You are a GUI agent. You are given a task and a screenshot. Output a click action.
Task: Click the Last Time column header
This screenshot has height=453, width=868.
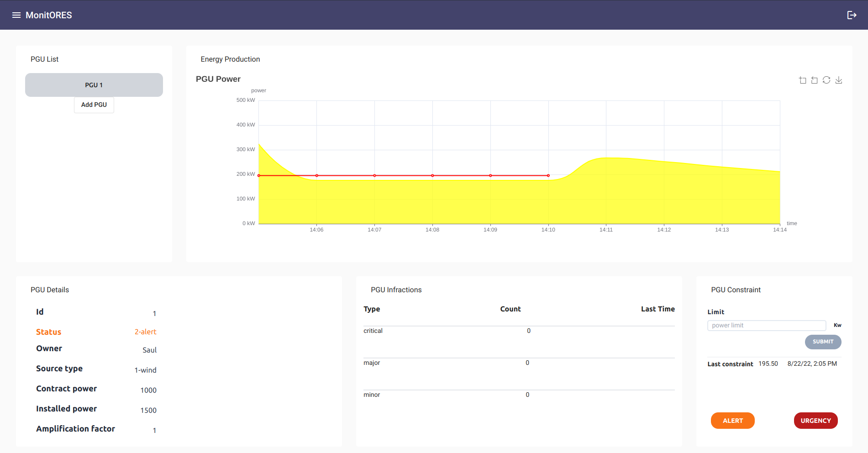(x=658, y=309)
